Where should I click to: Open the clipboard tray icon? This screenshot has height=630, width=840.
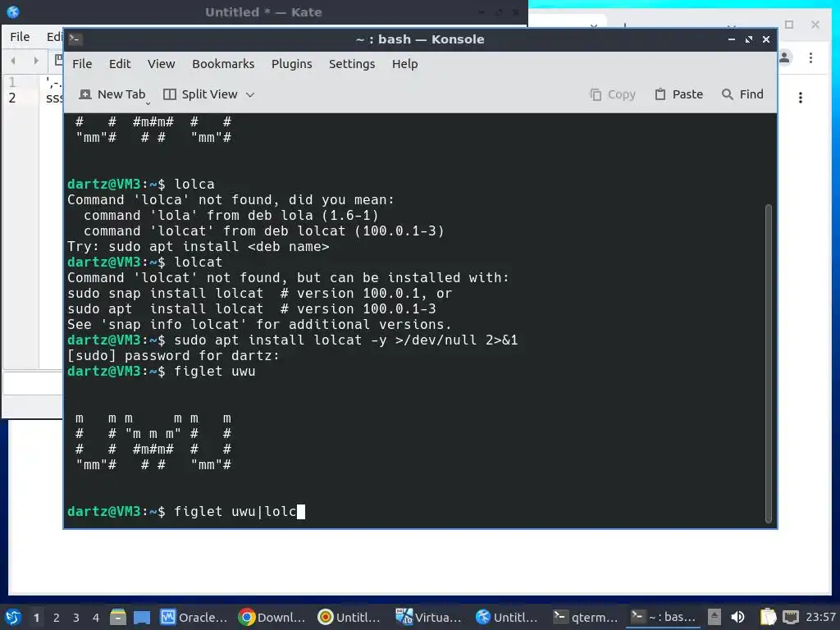click(x=768, y=617)
